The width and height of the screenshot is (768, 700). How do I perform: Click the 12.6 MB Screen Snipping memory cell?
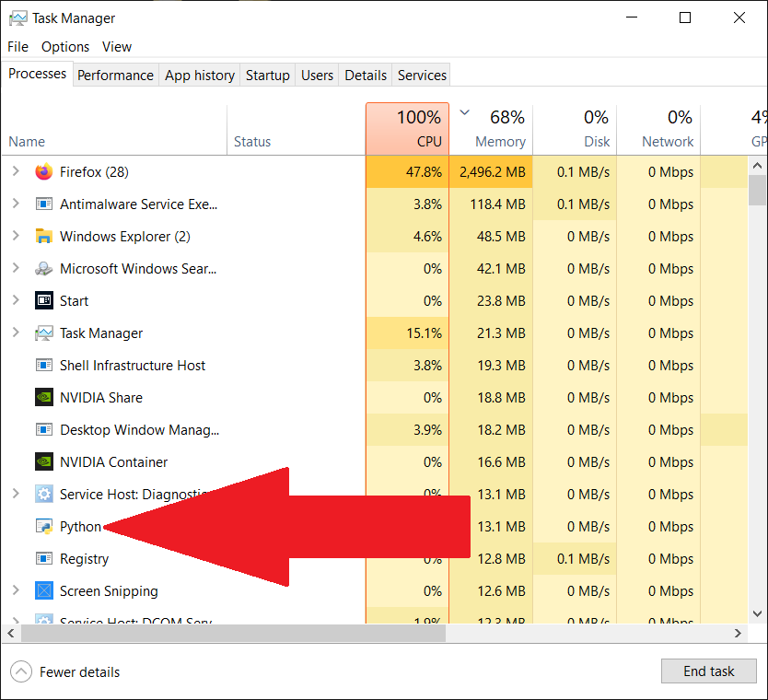(x=491, y=590)
